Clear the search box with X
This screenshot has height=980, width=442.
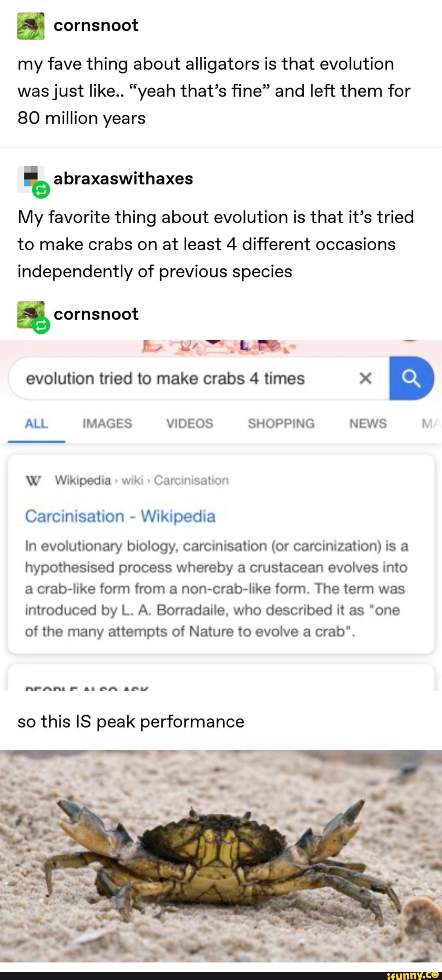[x=365, y=378]
